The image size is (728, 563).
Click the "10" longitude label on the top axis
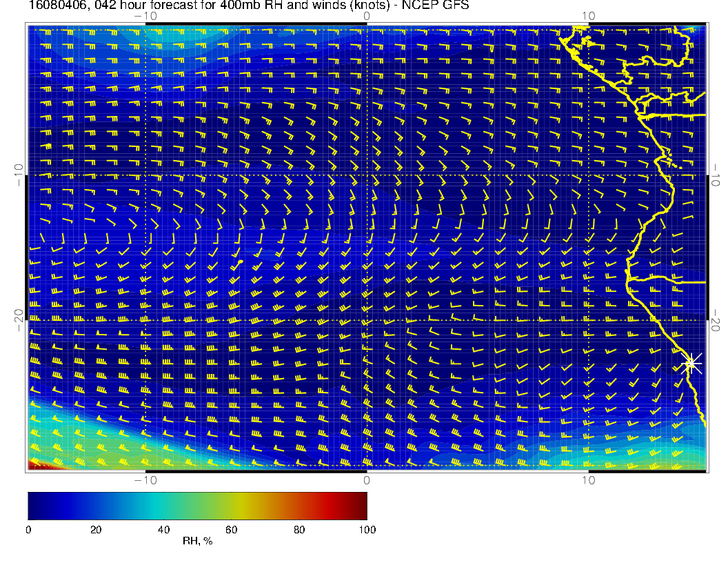point(588,16)
